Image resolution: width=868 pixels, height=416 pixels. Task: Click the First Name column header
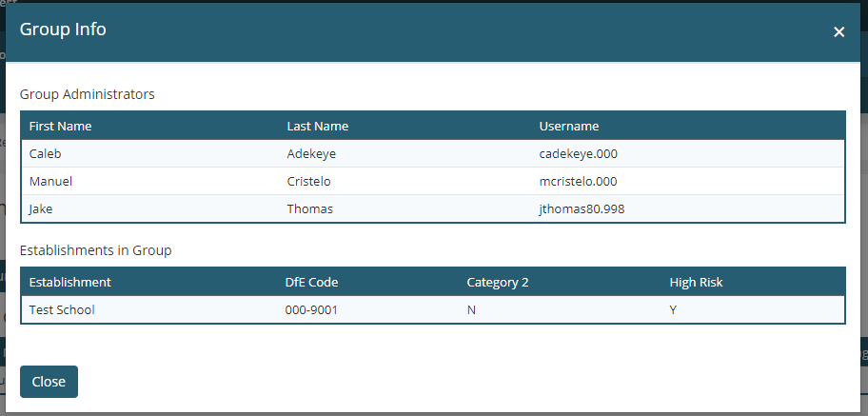(60, 126)
